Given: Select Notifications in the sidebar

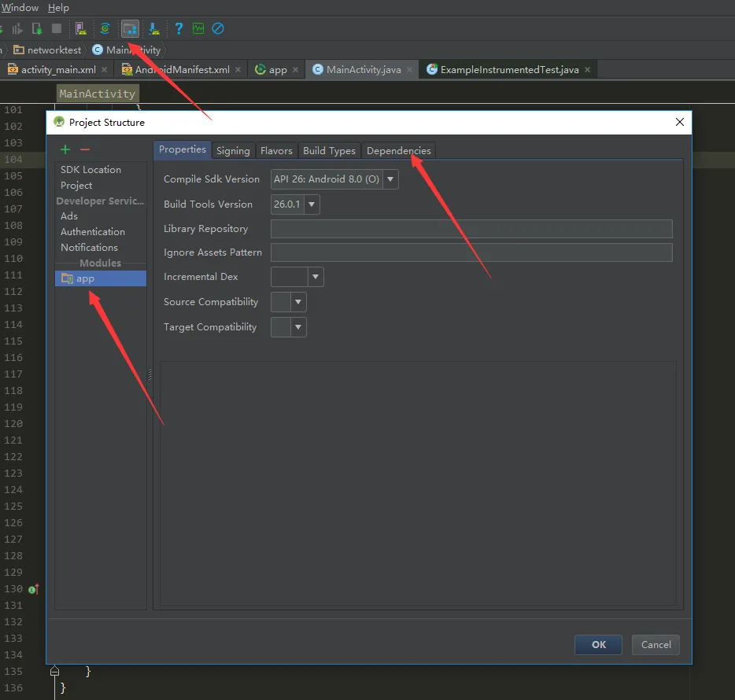Looking at the screenshot, I should 89,247.
